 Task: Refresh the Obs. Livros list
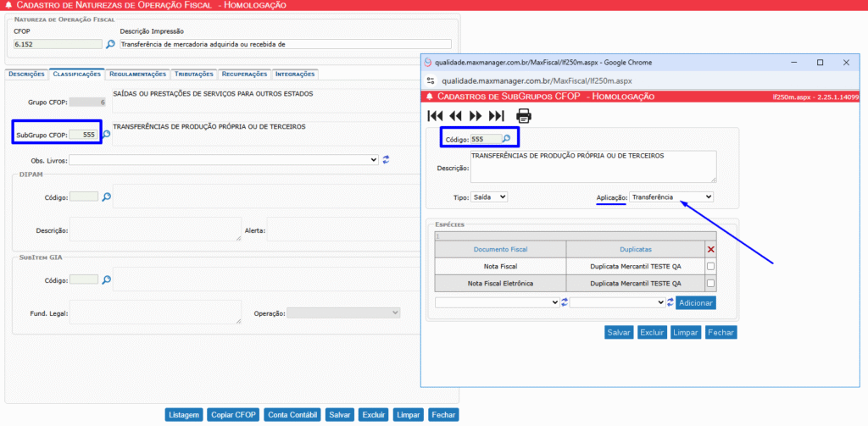tap(386, 159)
